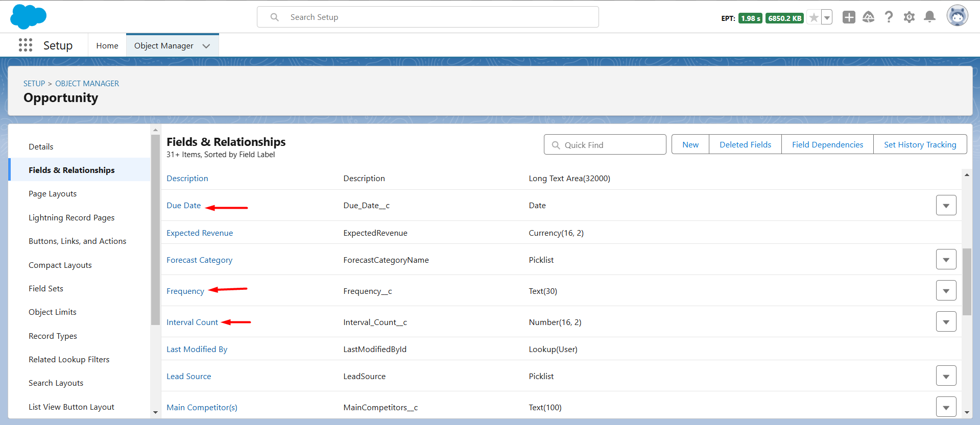Open the App Launcher grid icon
Screen dimensions: 980x425
[26, 45]
